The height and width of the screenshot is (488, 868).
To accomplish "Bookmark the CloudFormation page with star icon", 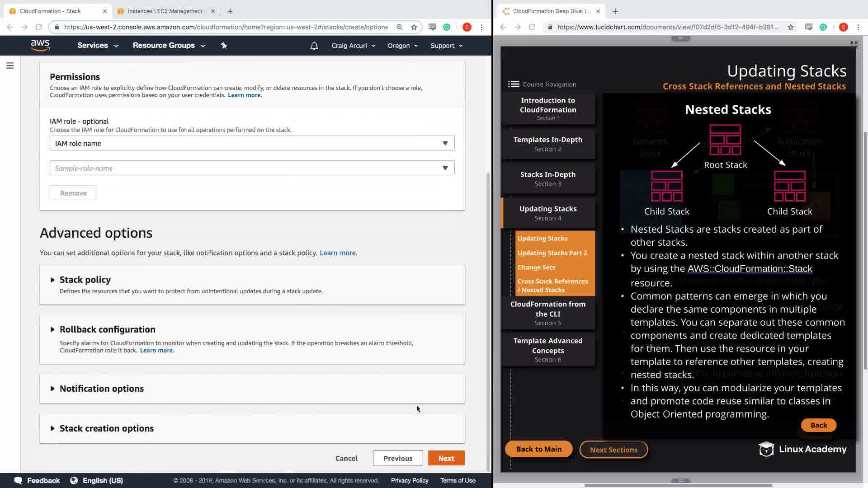I will click(414, 27).
